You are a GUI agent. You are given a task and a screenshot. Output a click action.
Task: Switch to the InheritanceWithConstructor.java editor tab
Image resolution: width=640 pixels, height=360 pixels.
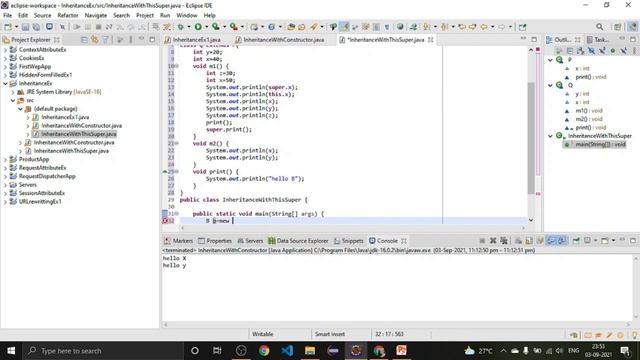(283, 40)
